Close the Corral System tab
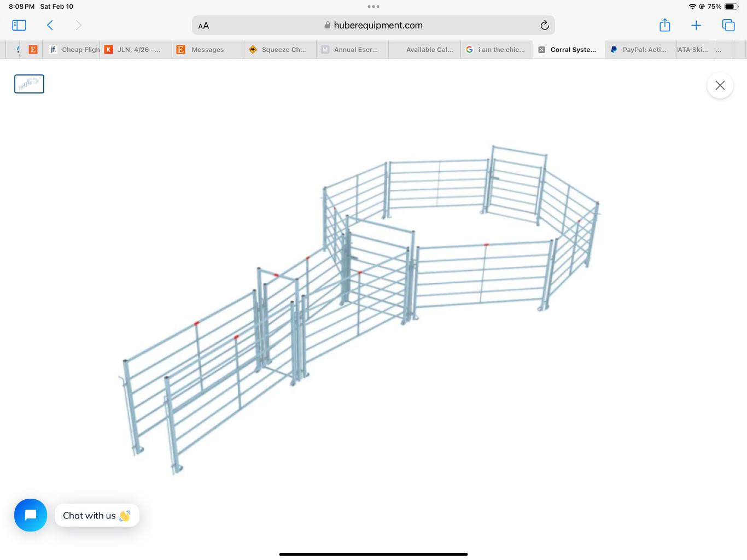This screenshot has height=560, width=747. [541, 50]
